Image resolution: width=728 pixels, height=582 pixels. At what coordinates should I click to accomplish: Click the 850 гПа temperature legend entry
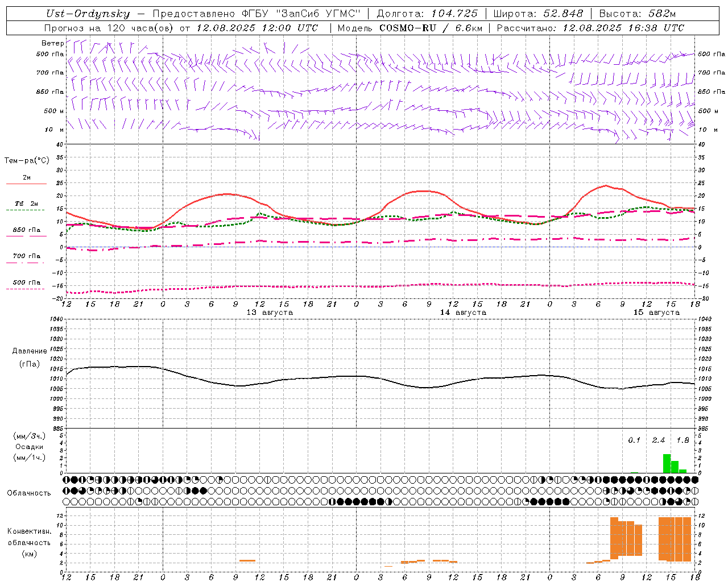click(x=26, y=232)
